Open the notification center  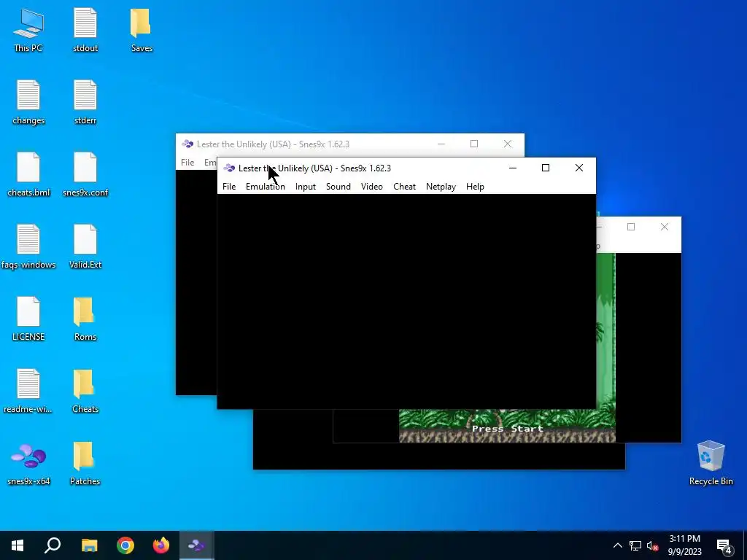click(x=724, y=546)
